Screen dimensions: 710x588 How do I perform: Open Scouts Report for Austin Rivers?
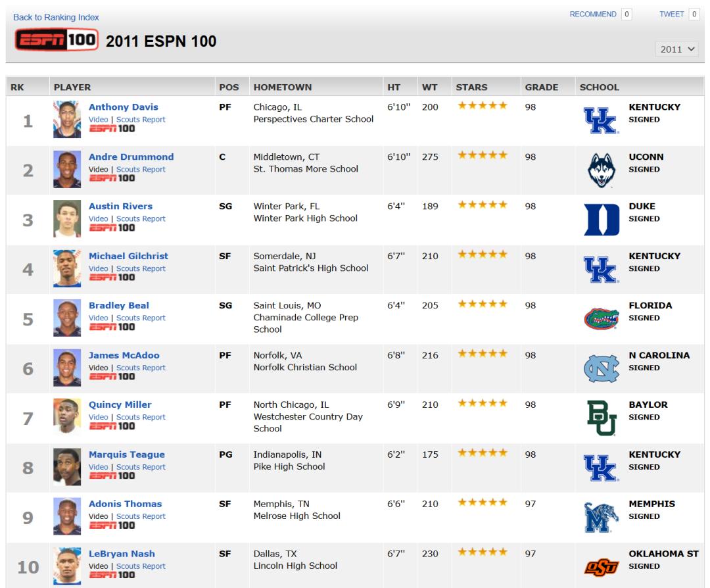click(x=141, y=219)
